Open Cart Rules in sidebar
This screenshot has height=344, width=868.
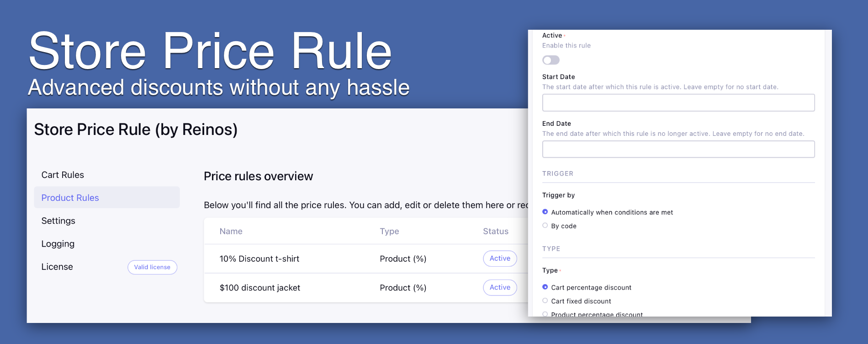(x=63, y=175)
